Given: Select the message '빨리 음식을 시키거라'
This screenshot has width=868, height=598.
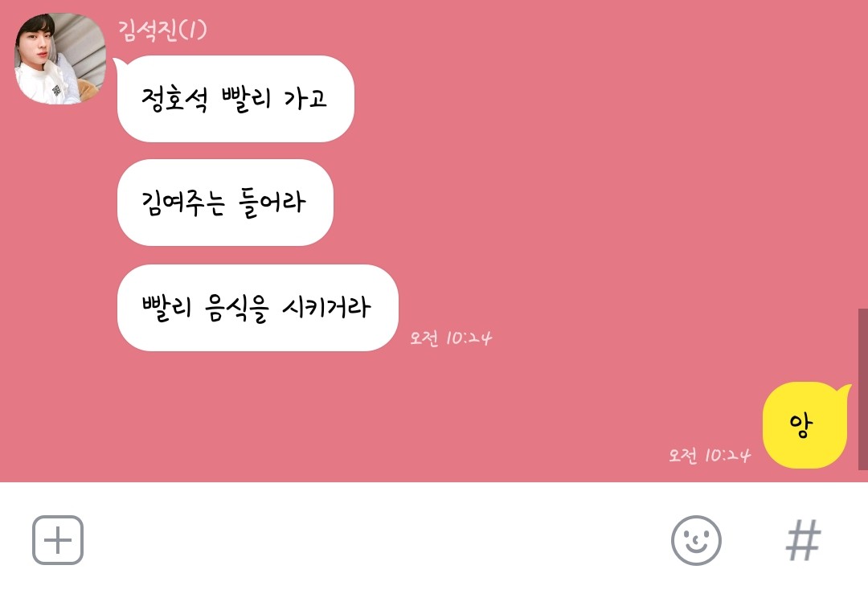Looking at the screenshot, I should click(x=257, y=307).
